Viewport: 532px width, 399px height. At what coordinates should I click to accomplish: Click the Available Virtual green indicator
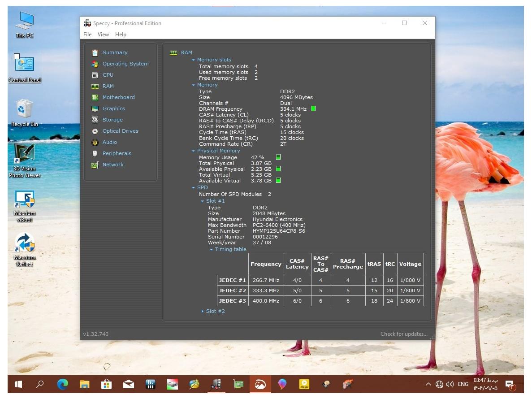point(278,181)
